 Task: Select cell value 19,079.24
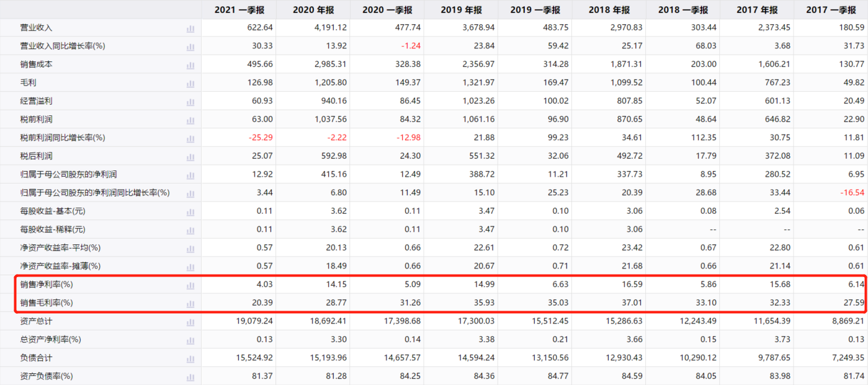coord(254,321)
